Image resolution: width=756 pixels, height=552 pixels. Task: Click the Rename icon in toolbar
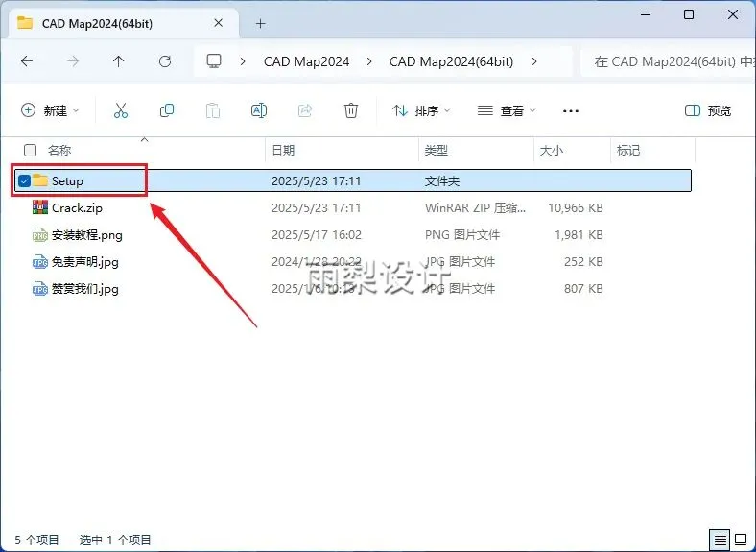259,110
